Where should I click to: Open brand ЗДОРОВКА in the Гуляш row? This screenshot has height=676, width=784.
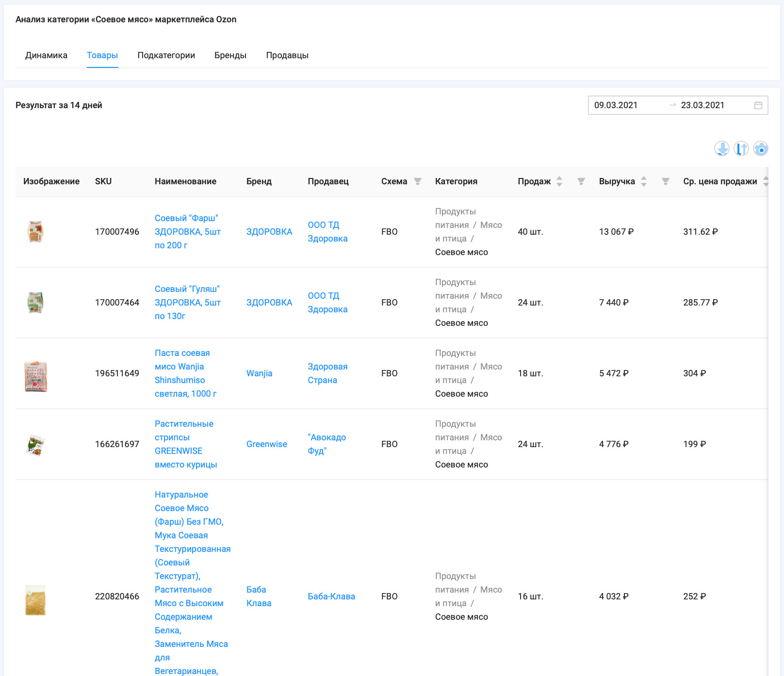click(269, 303)
